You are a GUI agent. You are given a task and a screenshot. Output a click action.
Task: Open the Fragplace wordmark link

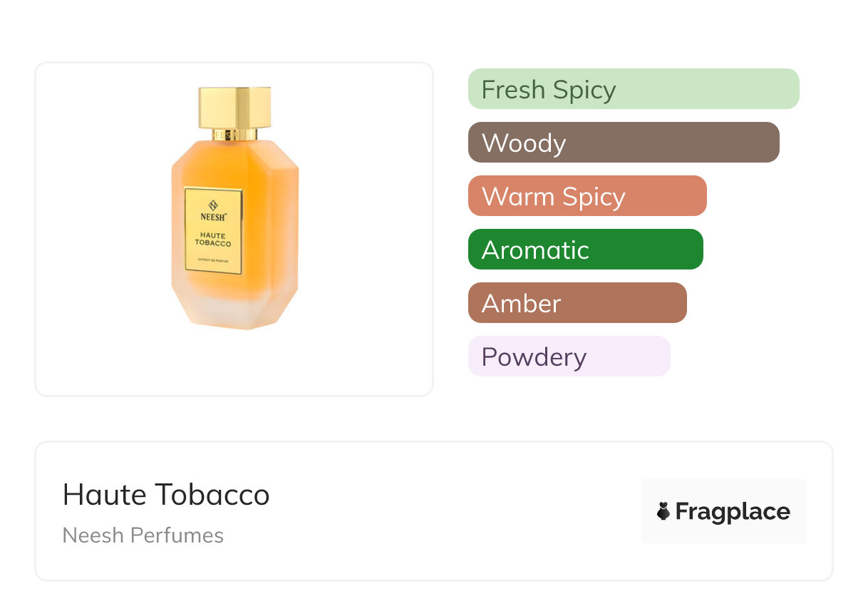[732, 511]
